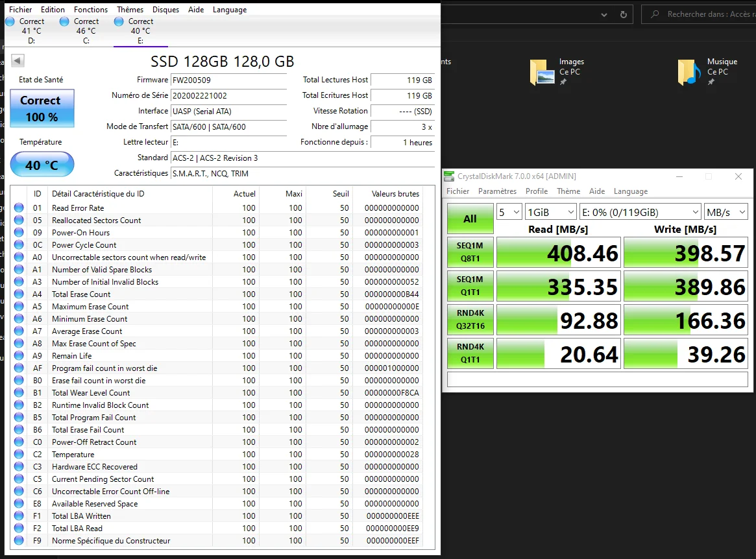Open CrystalDiskInfo Language menu
This screenshot has width=756, height=559.
point(230,10)
